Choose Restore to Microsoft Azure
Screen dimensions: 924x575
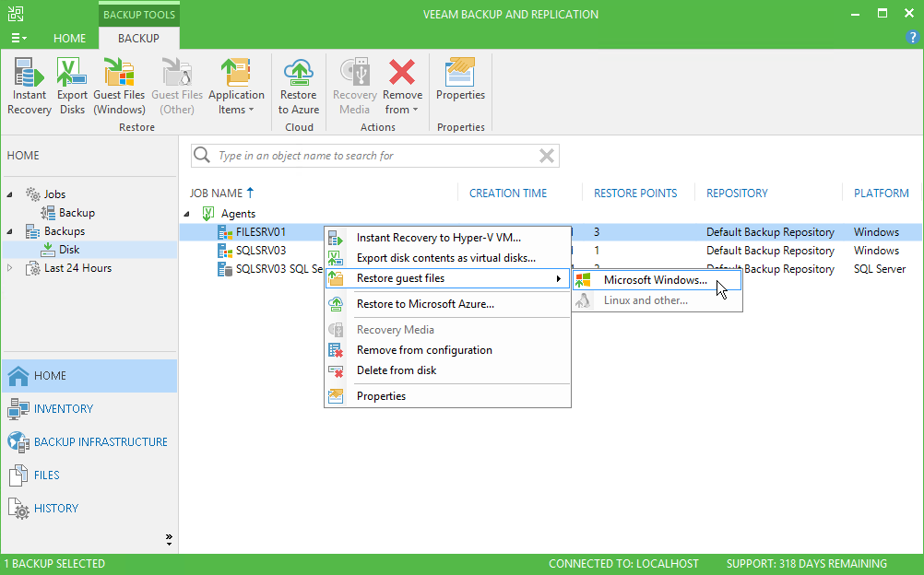tap(448, 304)
